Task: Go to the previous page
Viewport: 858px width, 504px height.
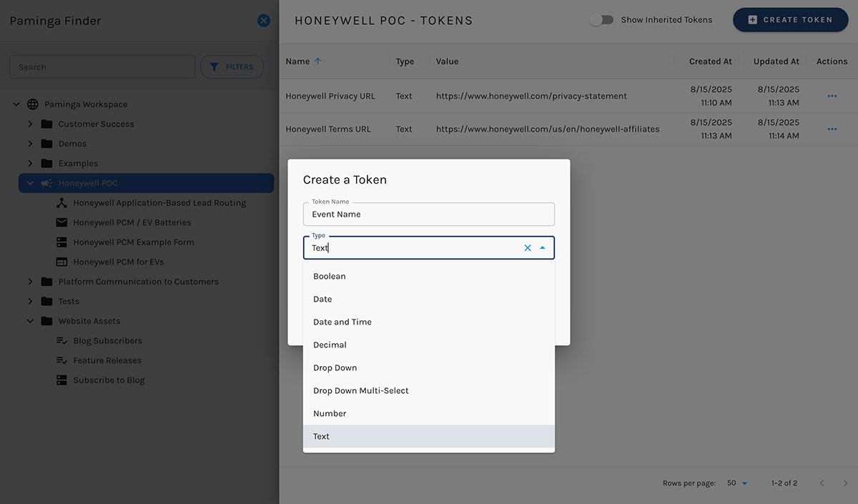Action: [822, 483]
